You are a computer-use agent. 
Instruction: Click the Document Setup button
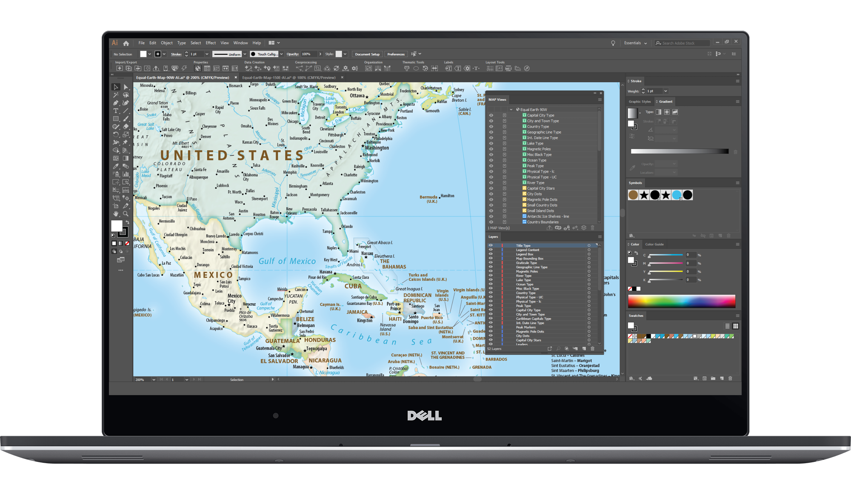(x=367, y=54)
